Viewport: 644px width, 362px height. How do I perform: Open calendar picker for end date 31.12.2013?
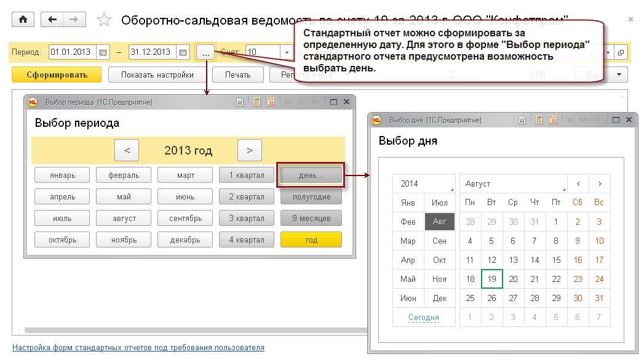tap(183, 52)
